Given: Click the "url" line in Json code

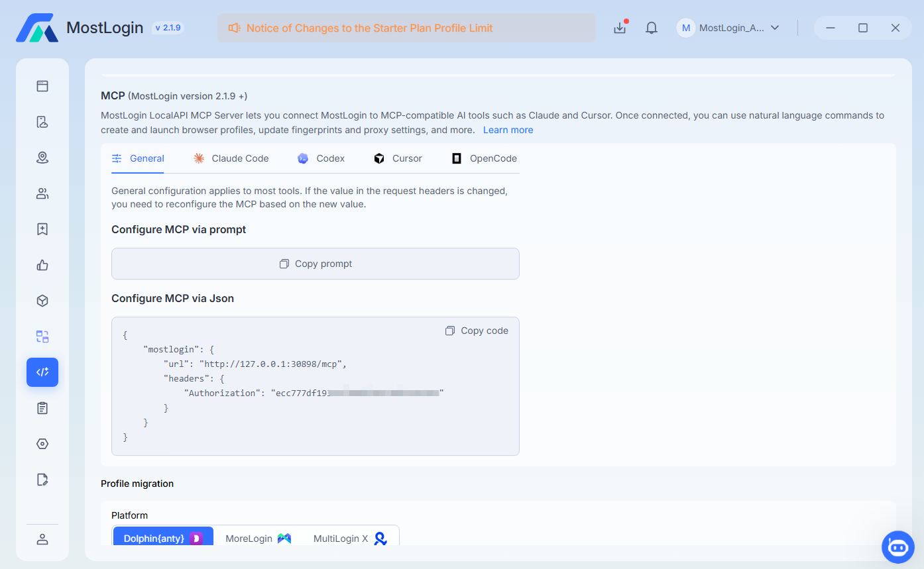Looking at the screenshot, I should 255,364.
